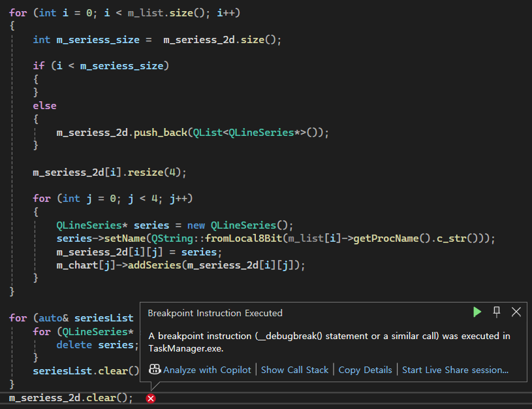Start Live Share session link
Viewport: 532px width, 409px height.
pyautogui.click(x=455, y=370)
